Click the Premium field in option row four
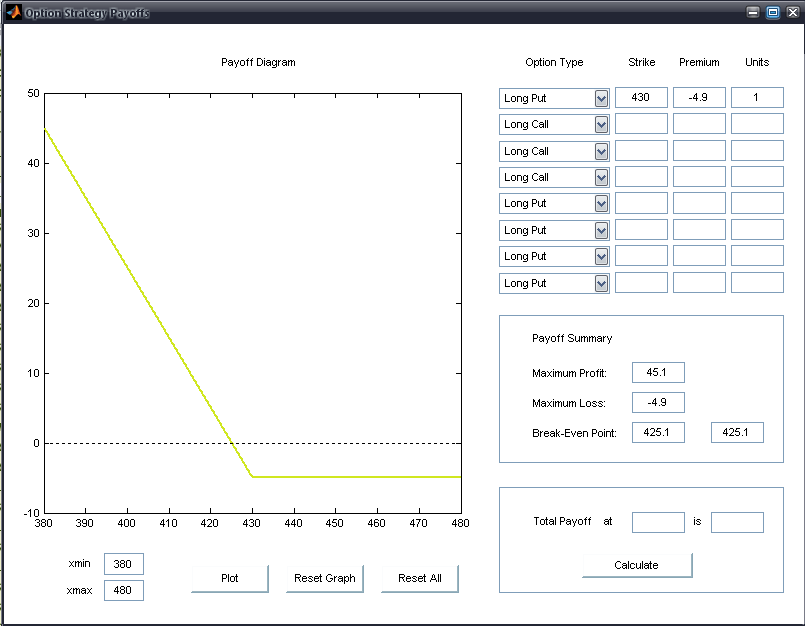The image size is (805, 626). (699, 177)
